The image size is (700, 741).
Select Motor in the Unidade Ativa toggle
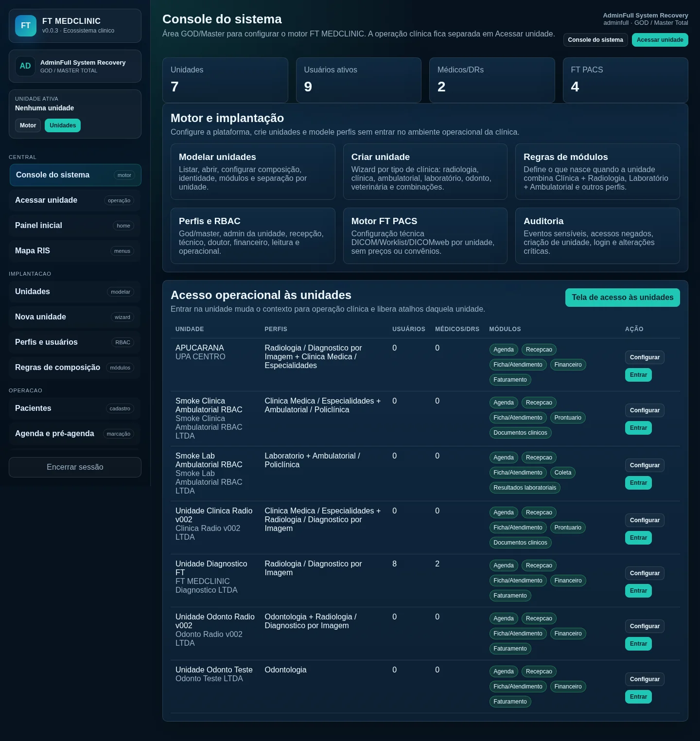coord(28,125)
